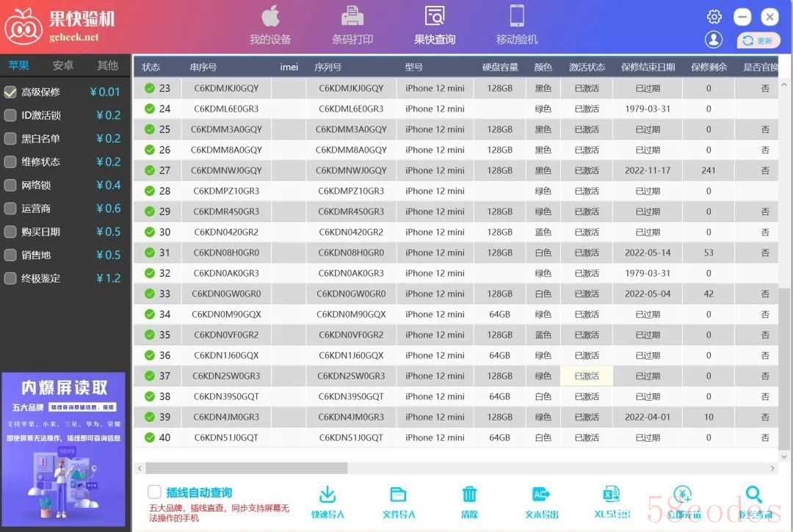Select serial C6KDN51J0GQT in 串序号 column
The image size is (793, 532).
click(x=226, y=437)
